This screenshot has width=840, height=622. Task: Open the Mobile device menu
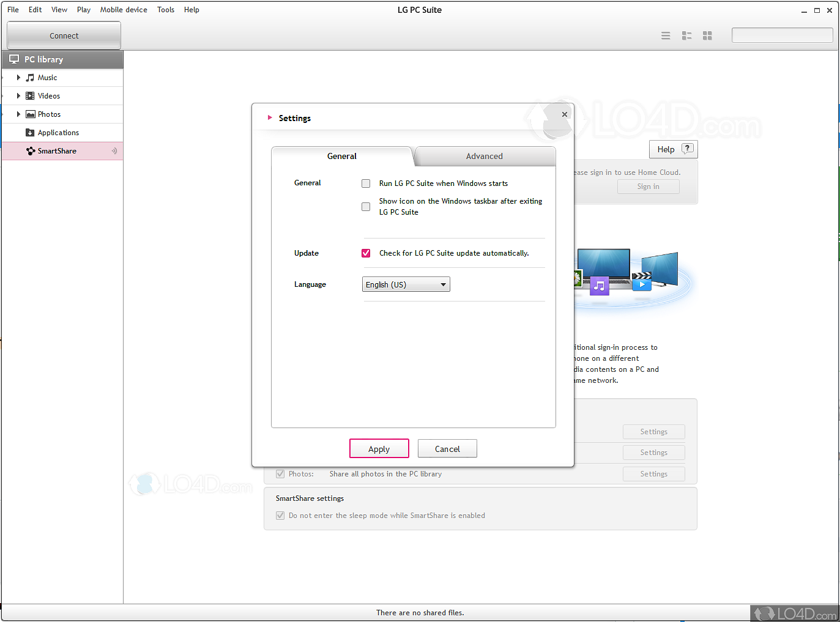pyautogui.click(x=124, y=10)
